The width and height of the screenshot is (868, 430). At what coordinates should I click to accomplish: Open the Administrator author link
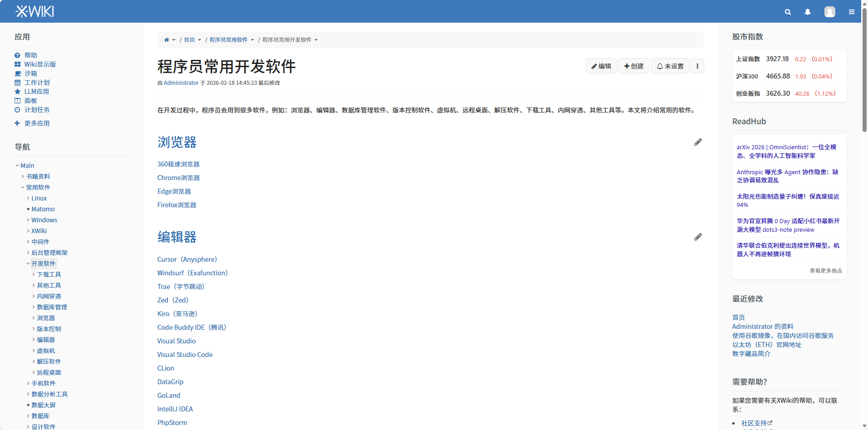(x=181, y=83)
